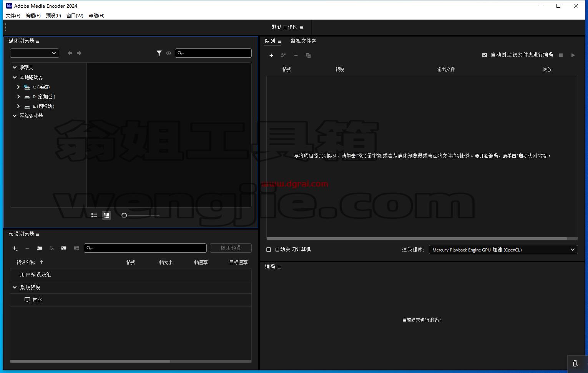Expand the C: (系统) drive
This screenshot has width=588, height=373.
click(x=18, y=87)
